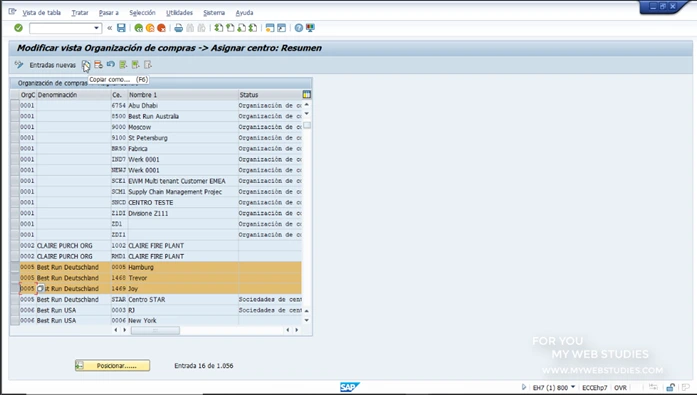Open search help in OrgC cell 0005 Joy row
Viewport: 697px width, 395px height.
40,289
